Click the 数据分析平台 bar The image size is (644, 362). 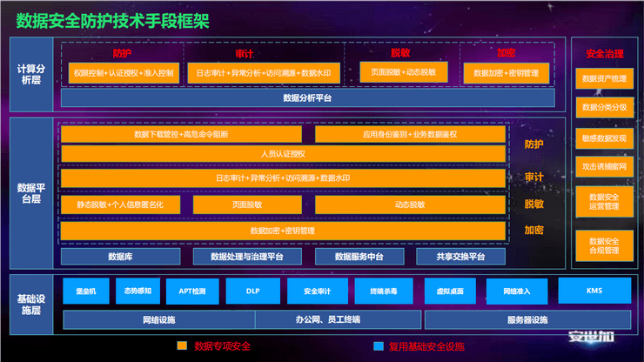tap(307, 98)
